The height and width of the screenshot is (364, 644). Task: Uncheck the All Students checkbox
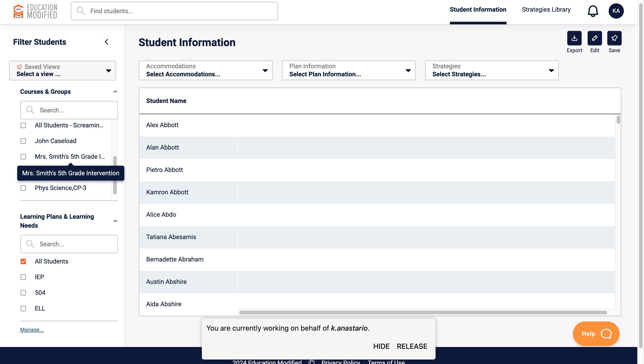pos(23,261)
